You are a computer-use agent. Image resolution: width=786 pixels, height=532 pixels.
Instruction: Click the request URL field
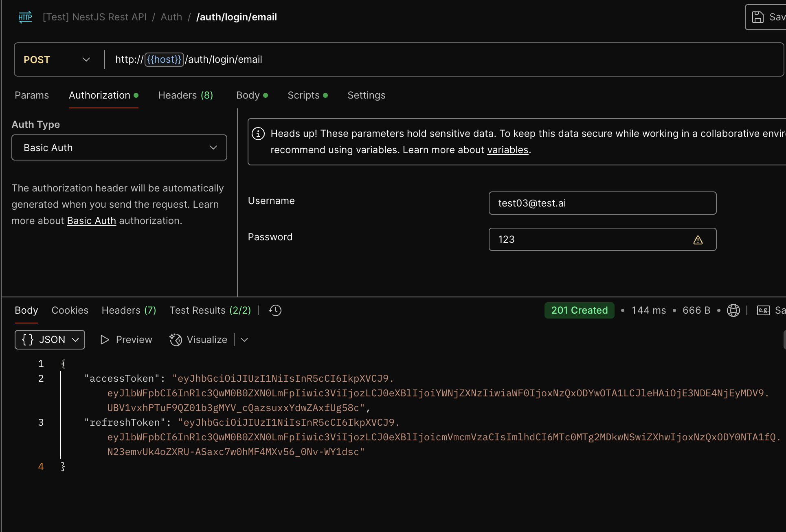tap(407, 59)
